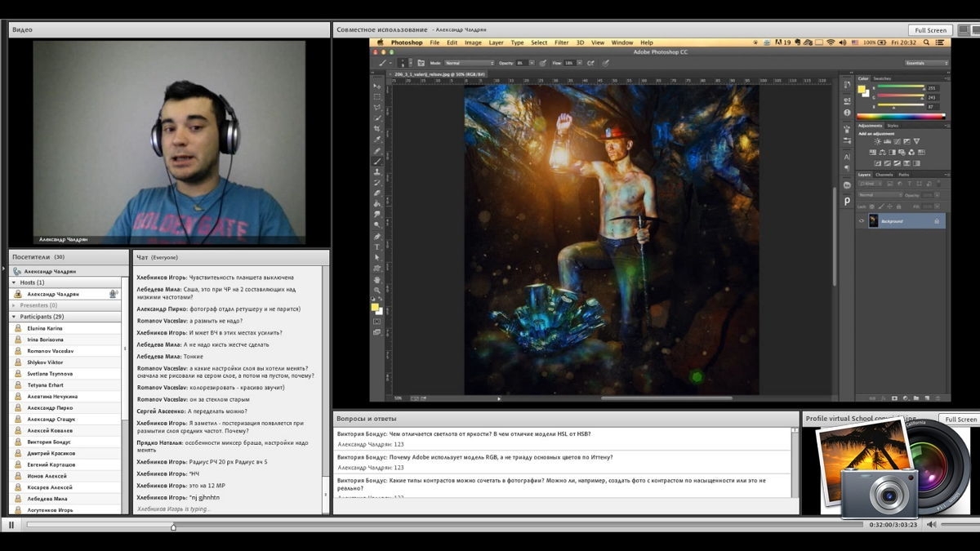The image size is (980, 551).
Task: Click the recording progress seek bar handle
Action: (173, 527)
